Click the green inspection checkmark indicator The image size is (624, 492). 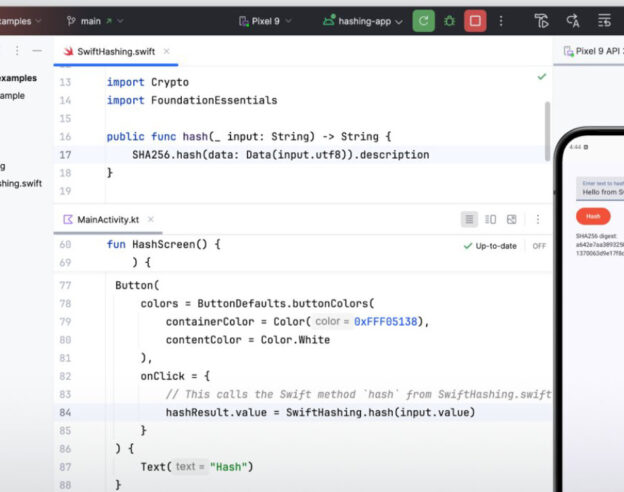541,76
